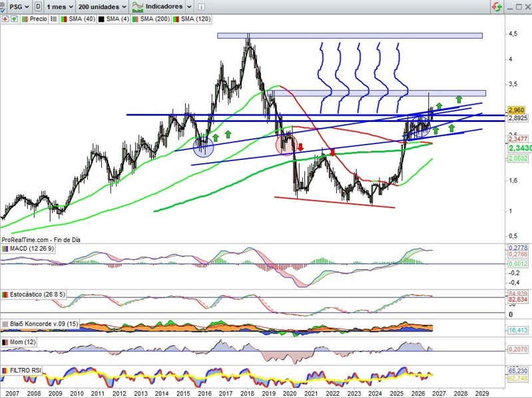The height and width of the screenshot is (398, 532).
Task: Click the Precio label
Action: click(39, 19)
